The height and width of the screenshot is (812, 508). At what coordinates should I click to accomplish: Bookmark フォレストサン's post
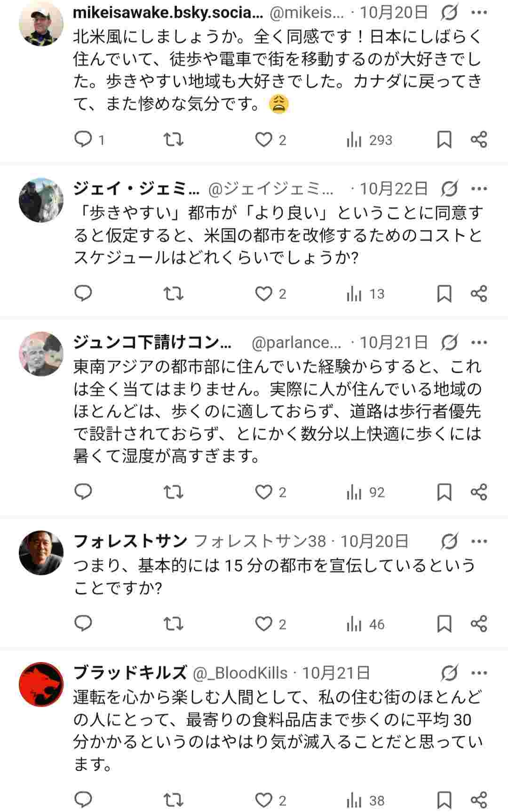click(444, 624)
